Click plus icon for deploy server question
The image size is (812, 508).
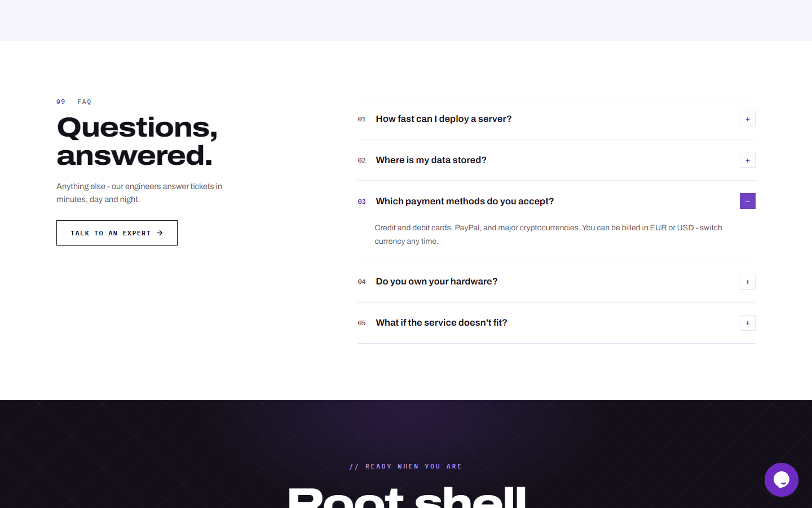coord(748,119)
